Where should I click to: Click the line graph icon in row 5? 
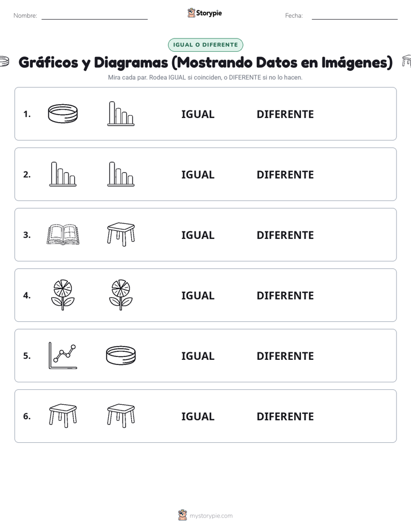63,355
